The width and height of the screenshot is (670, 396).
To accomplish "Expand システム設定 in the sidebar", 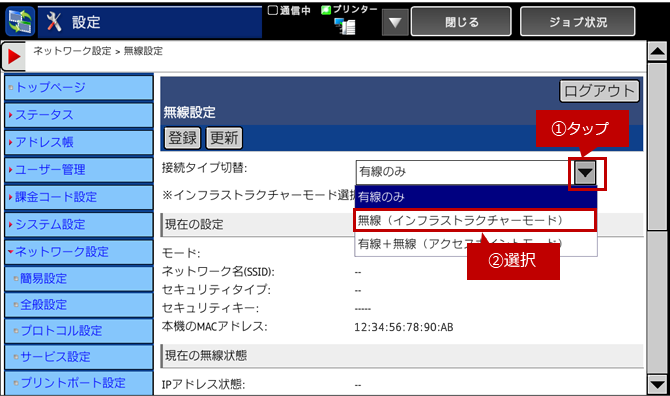I will point(79,224).
